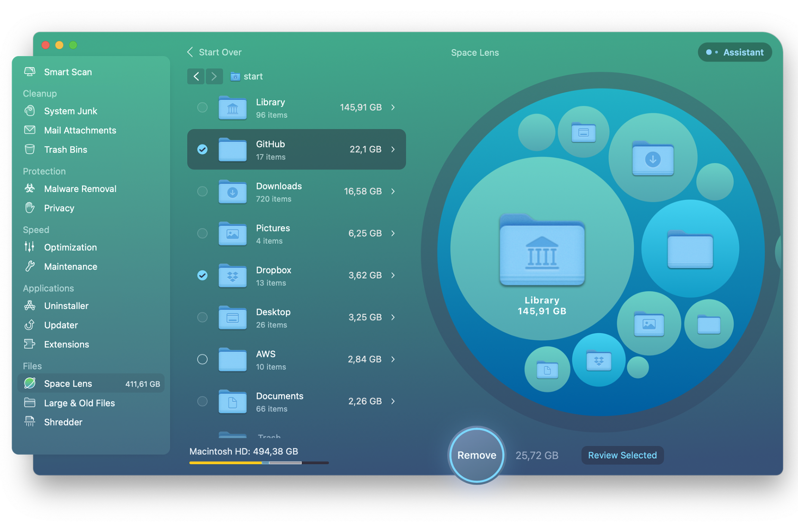Open the Cleanup System Junk menu
This screenshot has width=798, height=532.
tap(71, 111)
